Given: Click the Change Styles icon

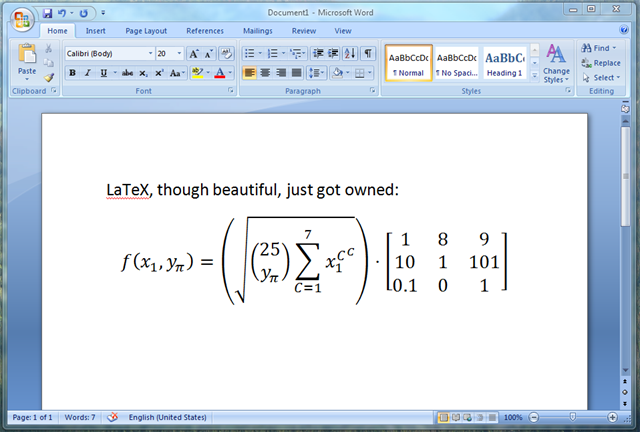Looking at the screenshot, I should 556,53.
